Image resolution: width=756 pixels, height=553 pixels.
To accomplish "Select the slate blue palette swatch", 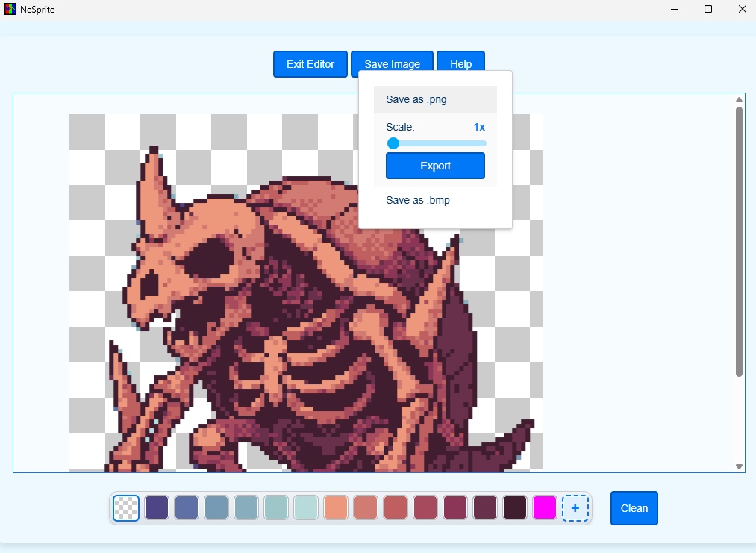I will 187,508.
